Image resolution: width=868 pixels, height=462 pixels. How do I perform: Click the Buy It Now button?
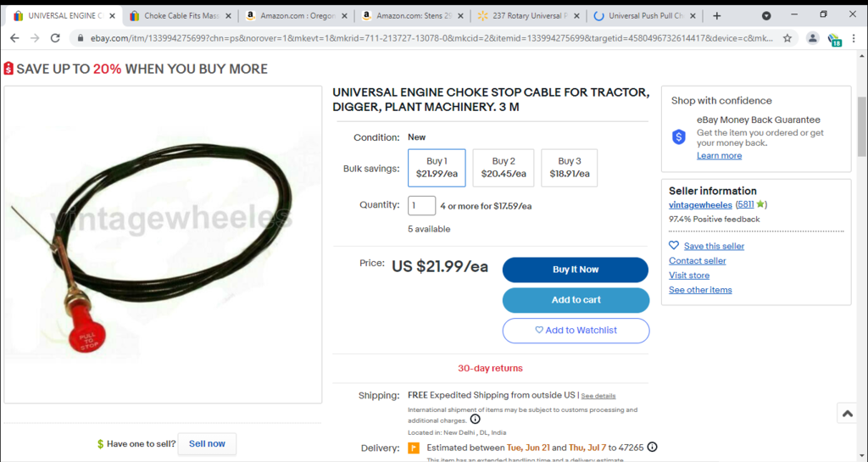576,270
